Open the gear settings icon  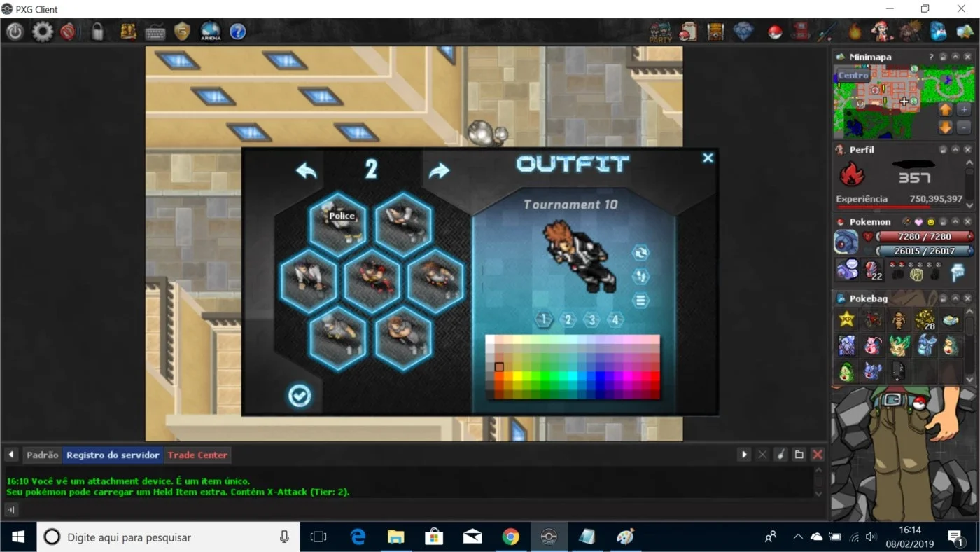point(43,32)
